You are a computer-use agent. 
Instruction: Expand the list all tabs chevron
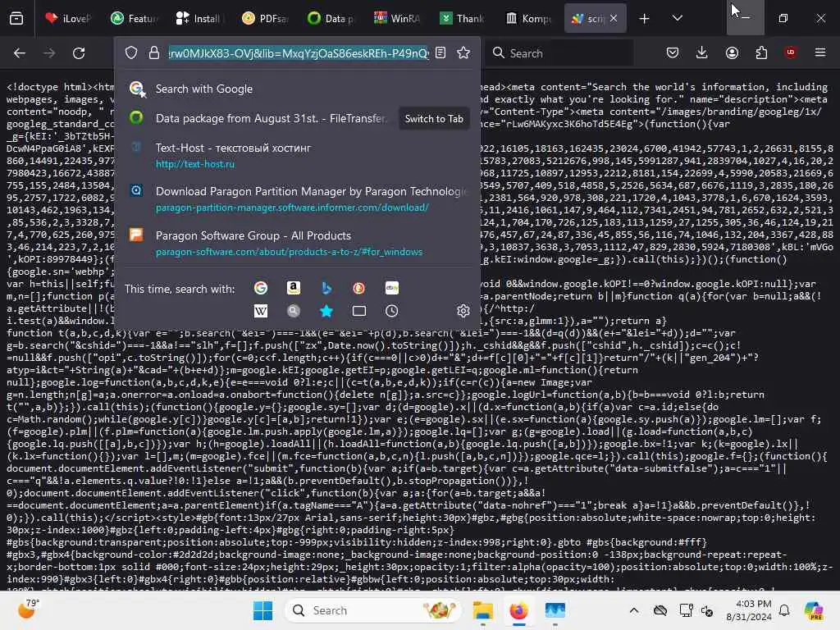pos(677,18)
